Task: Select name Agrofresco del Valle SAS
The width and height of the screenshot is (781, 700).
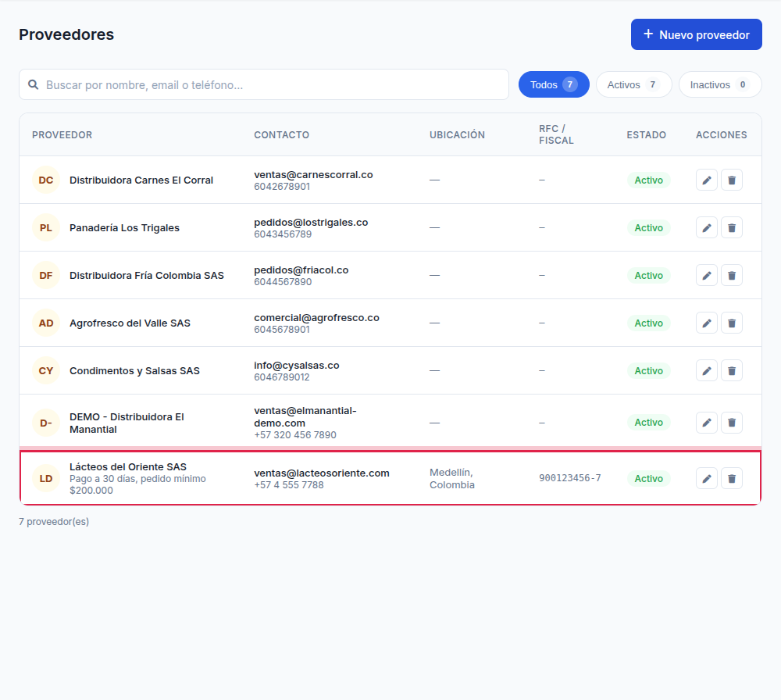Action: tap(130, 323)
